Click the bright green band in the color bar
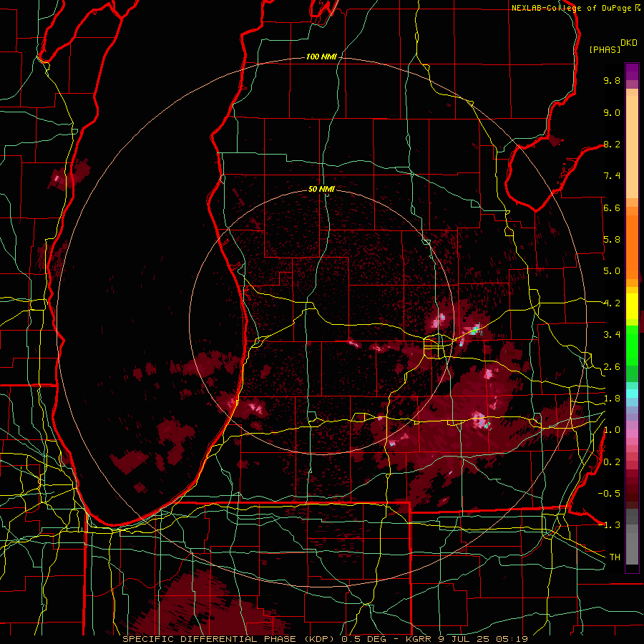Image resolution: width=644 pixels, height=644 pixels. [632, 345]
